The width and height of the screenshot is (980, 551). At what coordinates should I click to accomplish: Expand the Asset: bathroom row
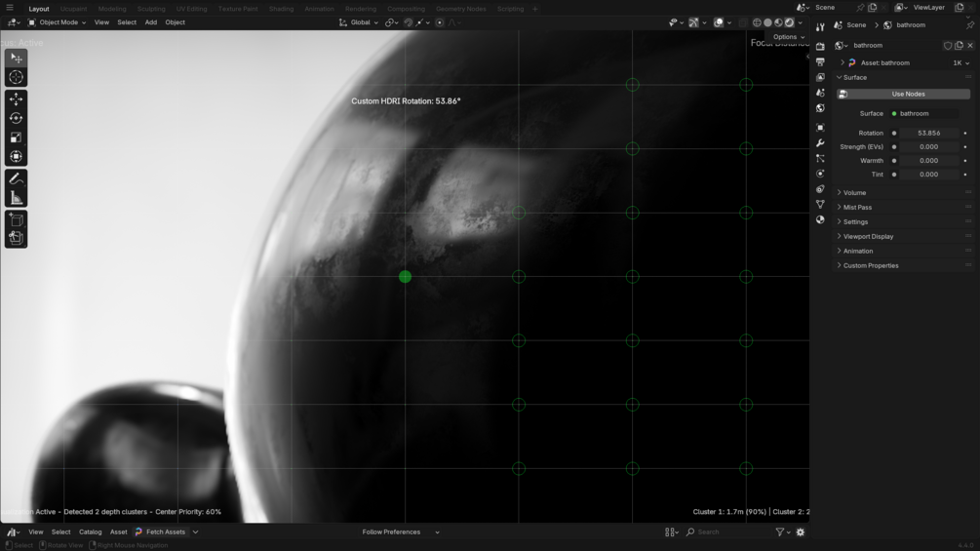[x=843, y=63]
